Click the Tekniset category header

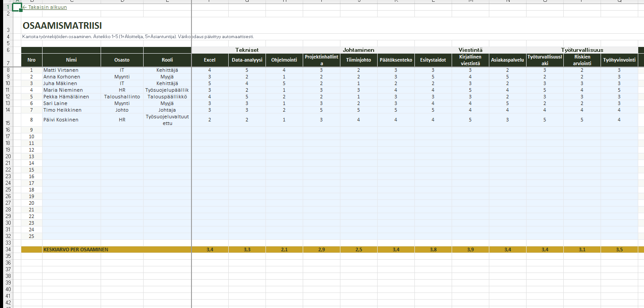pos(247,50)
